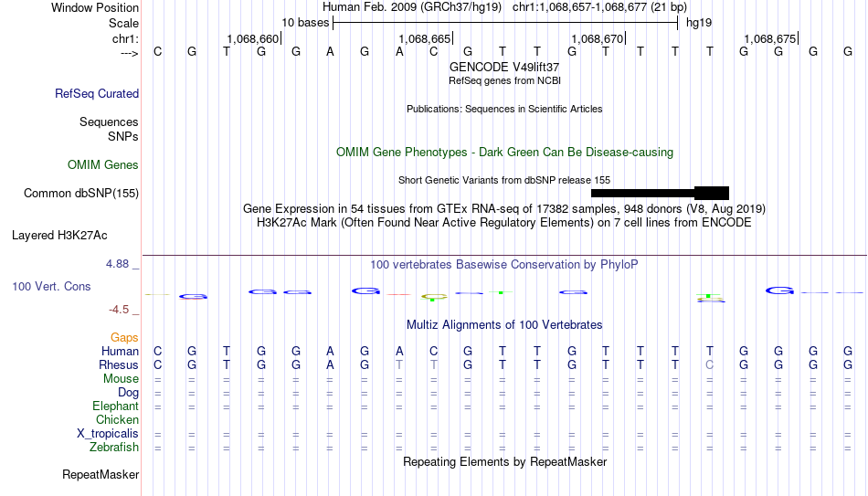The width and height of the screenshot is (868, 496).
Task: Click the 1,068,665 ruler position
Action: (x=425, y=38)
